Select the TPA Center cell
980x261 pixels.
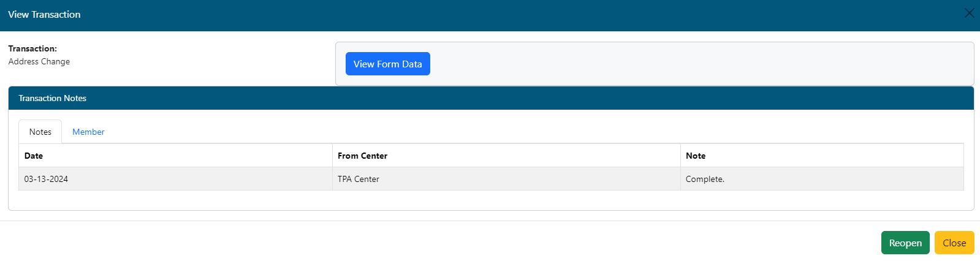506,179
